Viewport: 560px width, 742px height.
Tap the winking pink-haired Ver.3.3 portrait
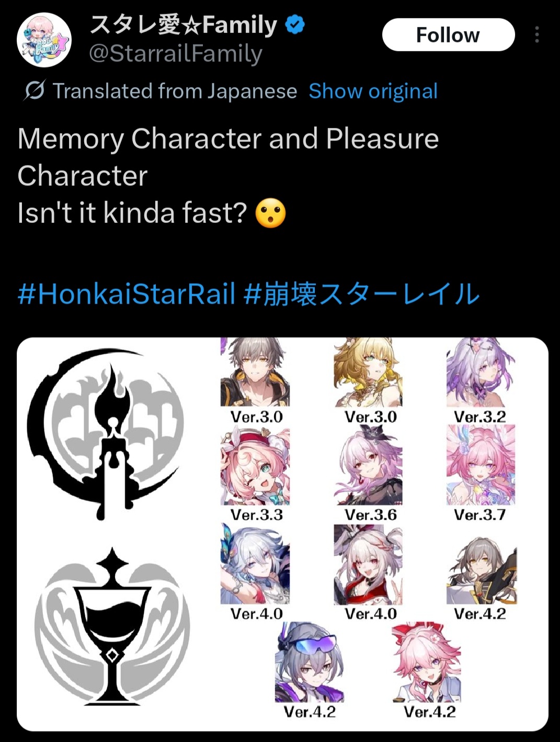[255, 465]
